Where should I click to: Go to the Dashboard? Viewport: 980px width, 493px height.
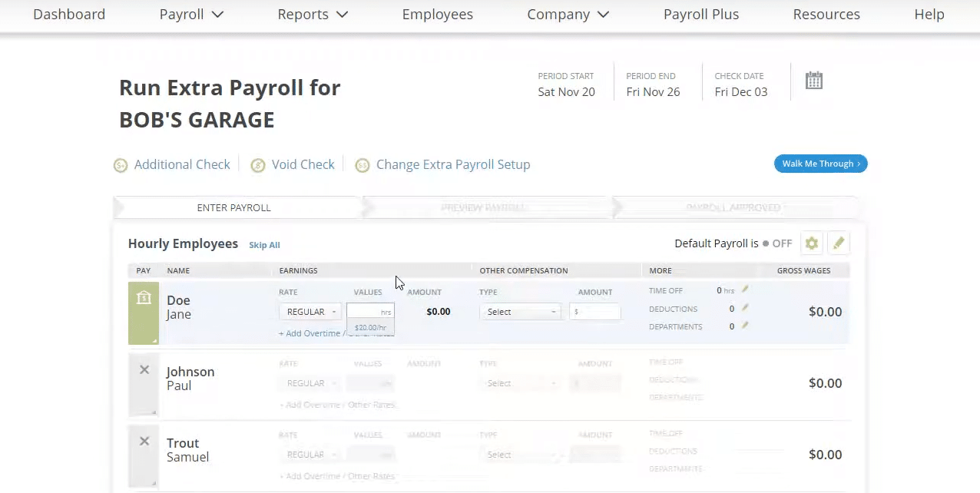click(69, 14)
